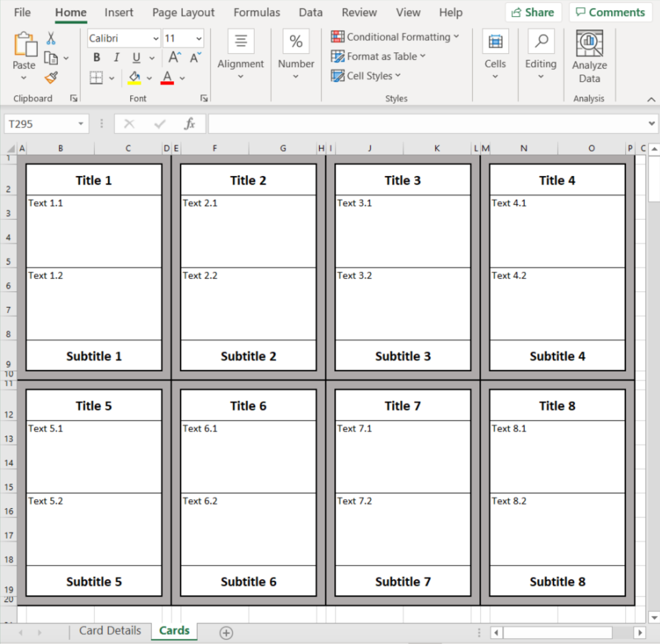This screenshot has height=644, width=660.
Task: Open the Paste options arrow
Action: (x=24, y=78)
